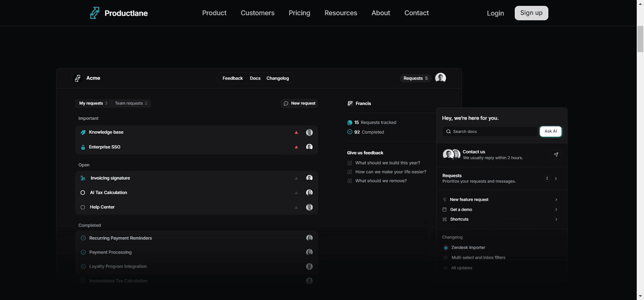Click the New feature request list icon
Viewport: 644px width, 300px height.
[445, 200]
